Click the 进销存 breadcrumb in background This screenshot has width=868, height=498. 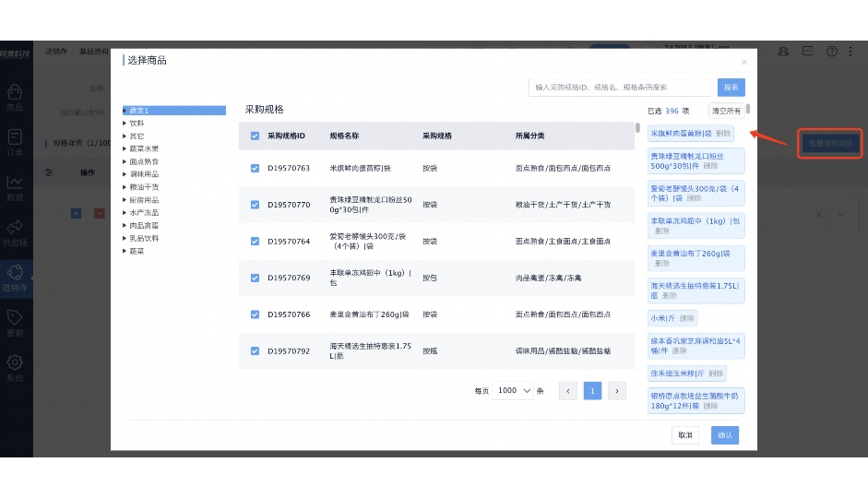[x=56, y=51]
